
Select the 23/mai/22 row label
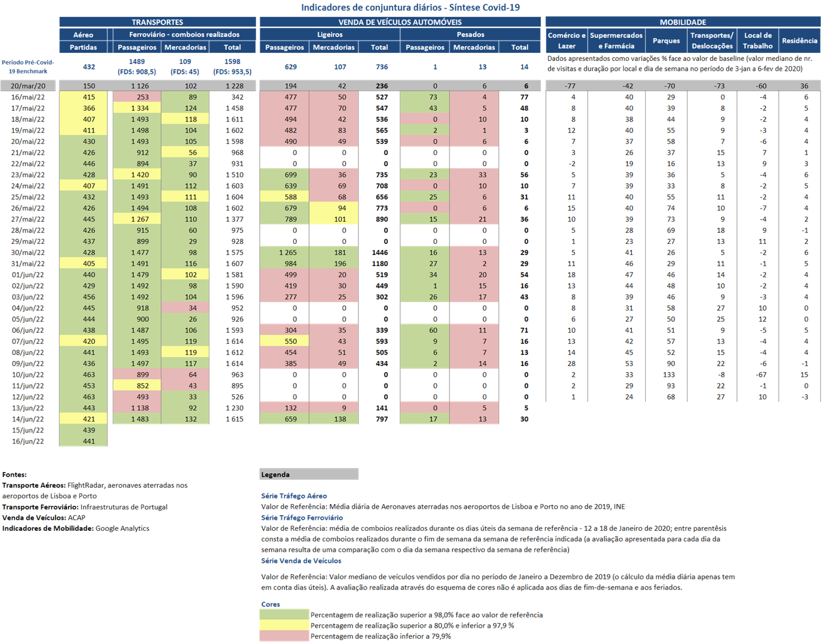coord(28,175)
